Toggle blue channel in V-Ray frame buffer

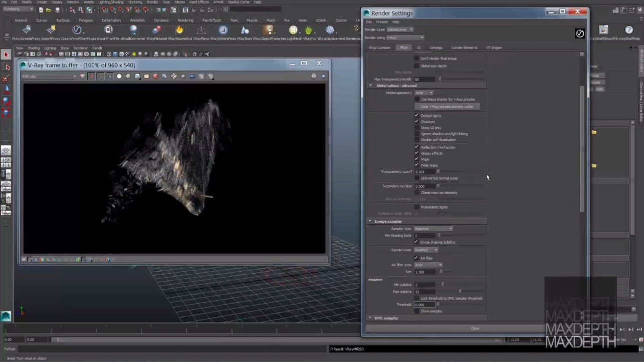pyautogui.click(x=110, y=76)
